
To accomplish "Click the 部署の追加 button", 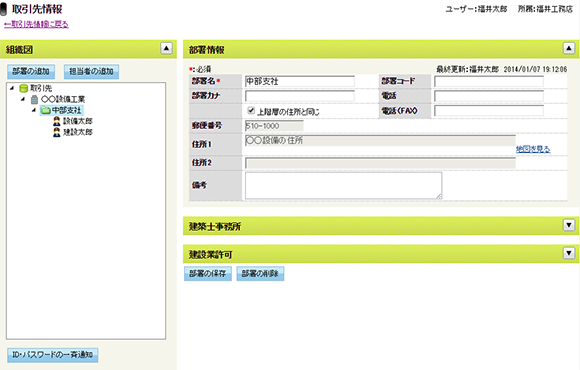I will click(x=31, y=71).
